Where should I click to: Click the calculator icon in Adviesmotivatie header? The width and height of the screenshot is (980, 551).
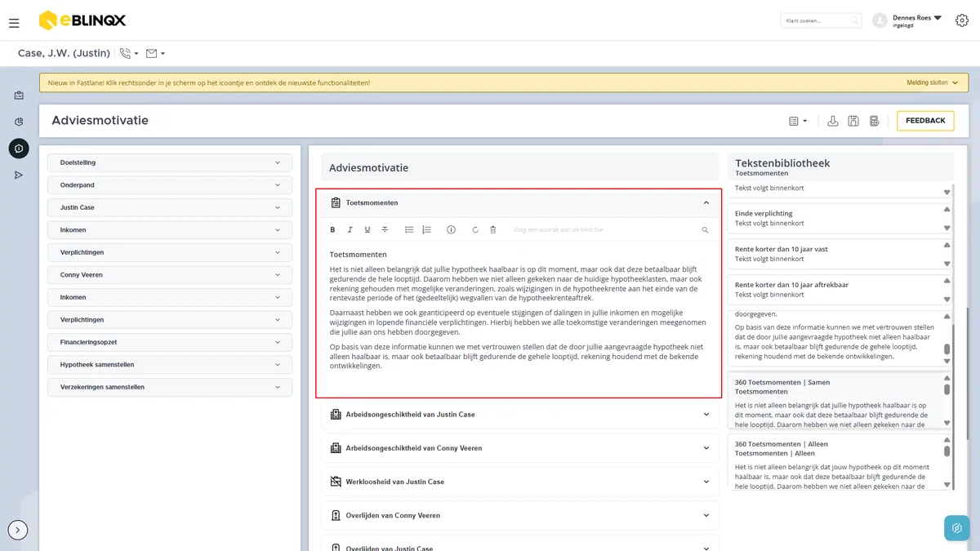874,121
